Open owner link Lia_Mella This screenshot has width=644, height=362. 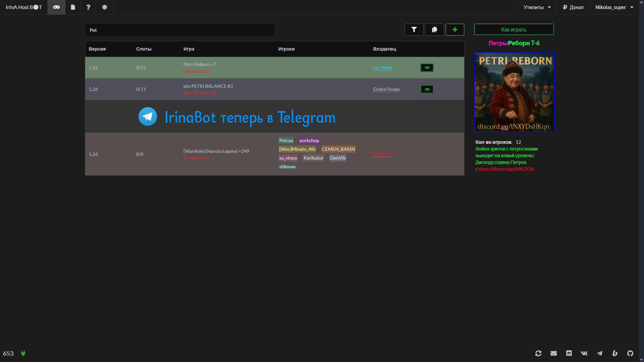click(x=382, y=68)
